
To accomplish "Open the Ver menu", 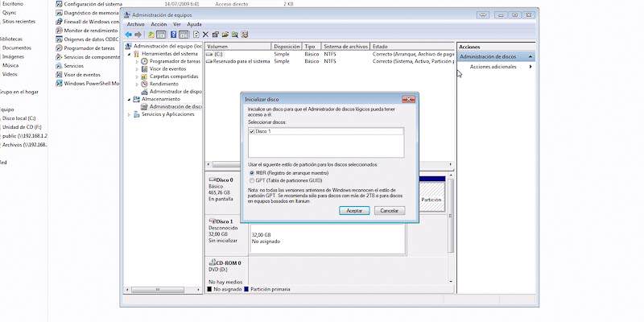I will 176,24.
